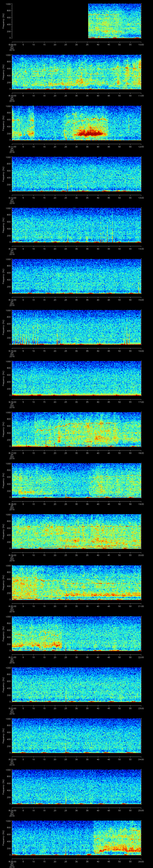Select the spectrogram panel starting at 8:19:00

(77, 531)
